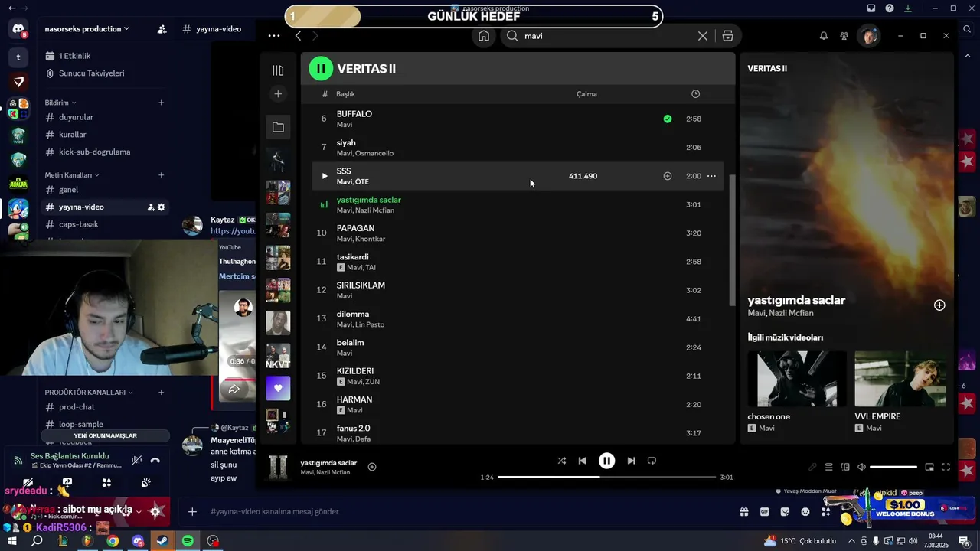Screen dimensions: 980x551
Task: Open the 'chosen one' music video thumbnail
Action: click(x=798, y=379)
